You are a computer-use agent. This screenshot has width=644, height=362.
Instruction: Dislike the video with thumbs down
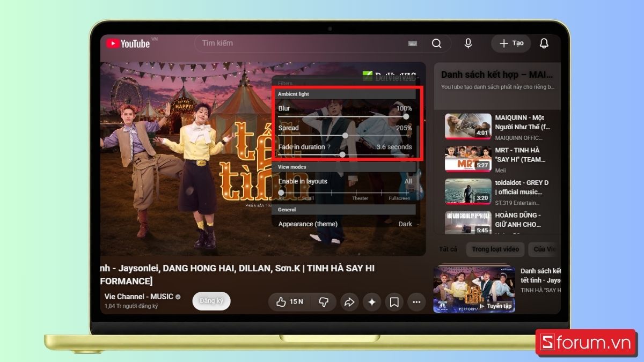click(x=324, y=302)
